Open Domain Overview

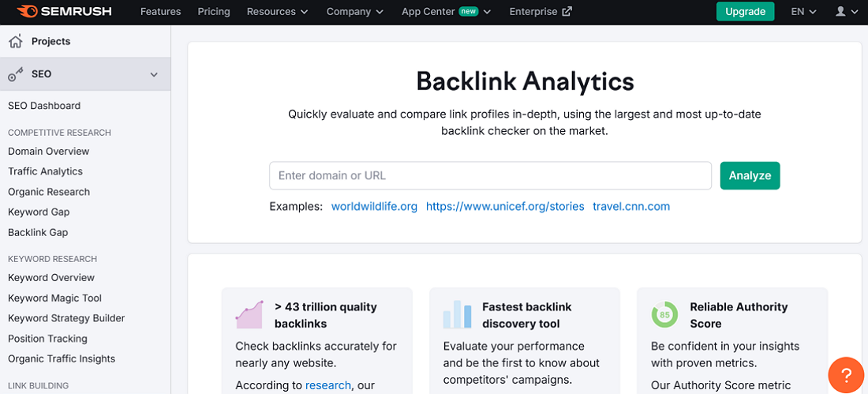(49, 152)
